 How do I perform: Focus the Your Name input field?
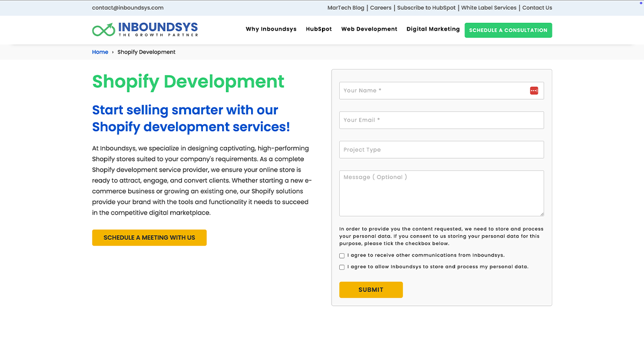click(x=442, y=91)
